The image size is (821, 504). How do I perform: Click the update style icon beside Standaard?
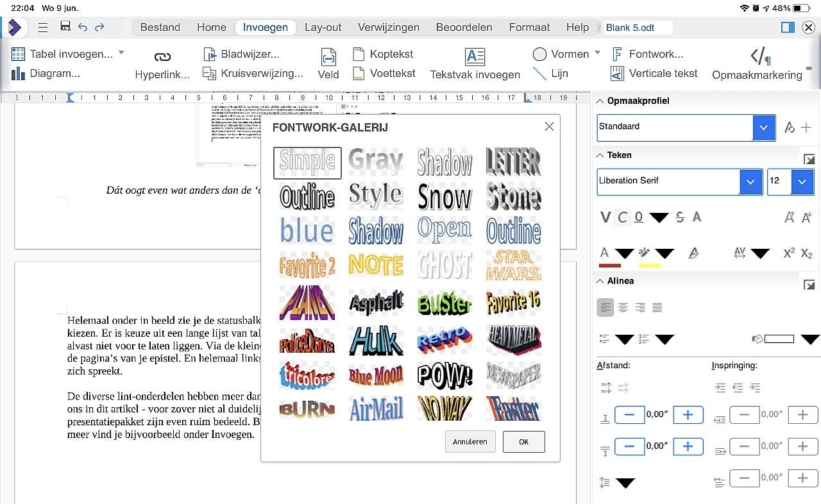pos(790,128)
